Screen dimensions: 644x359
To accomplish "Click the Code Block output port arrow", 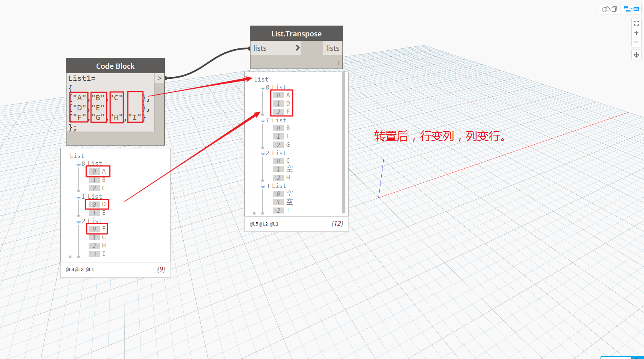I will 159,78.
